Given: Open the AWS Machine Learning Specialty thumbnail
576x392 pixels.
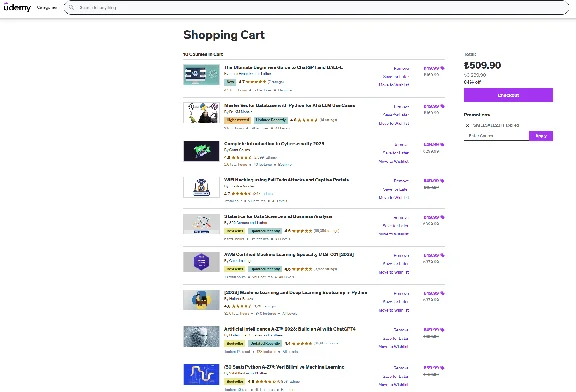Looking at the screenshot, I should (x=201, y=262).
